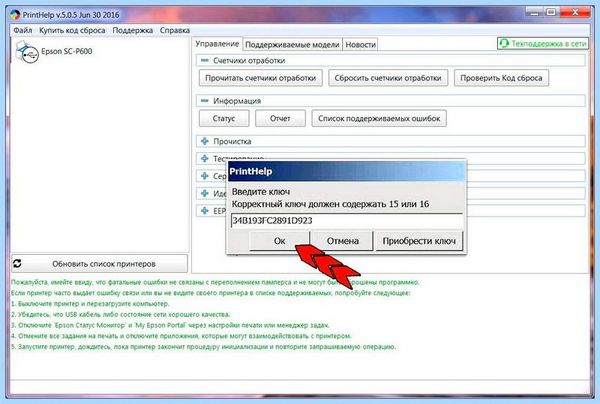
Task: Expand the section starting with Сер
Action: 205,176
